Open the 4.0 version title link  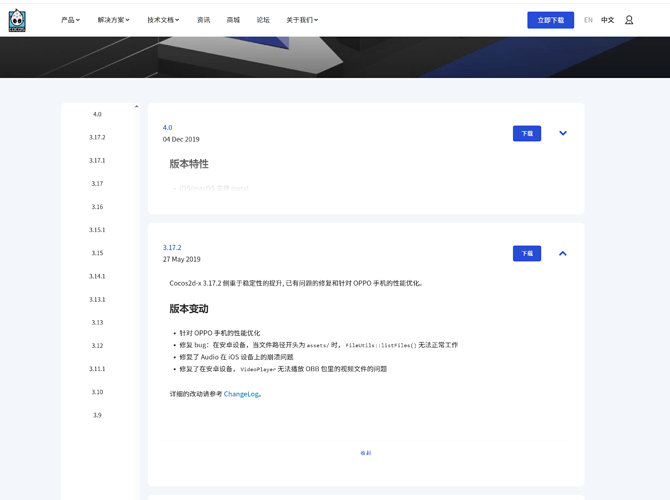[168, 127]
